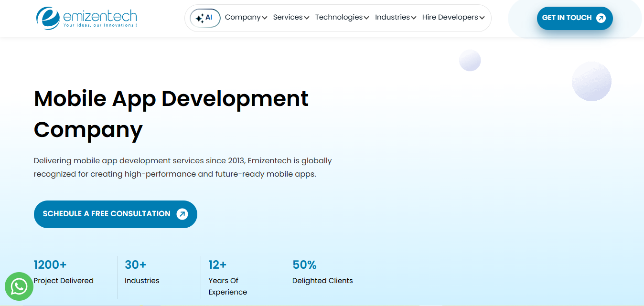644x306 pixels.
Task: Open WhatsApp chat icon
Action: pos(19,286)
